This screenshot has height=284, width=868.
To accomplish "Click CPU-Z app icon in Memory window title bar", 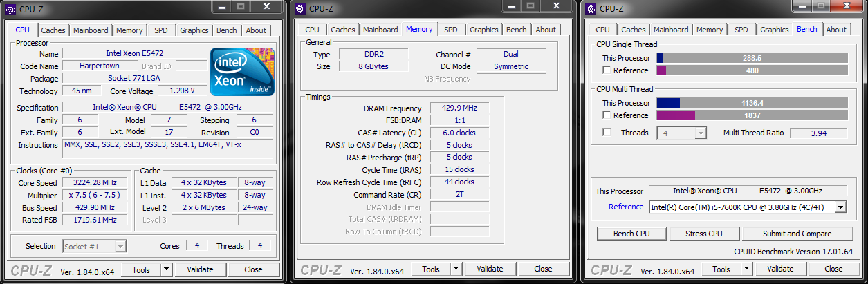I will click(300, 8).
